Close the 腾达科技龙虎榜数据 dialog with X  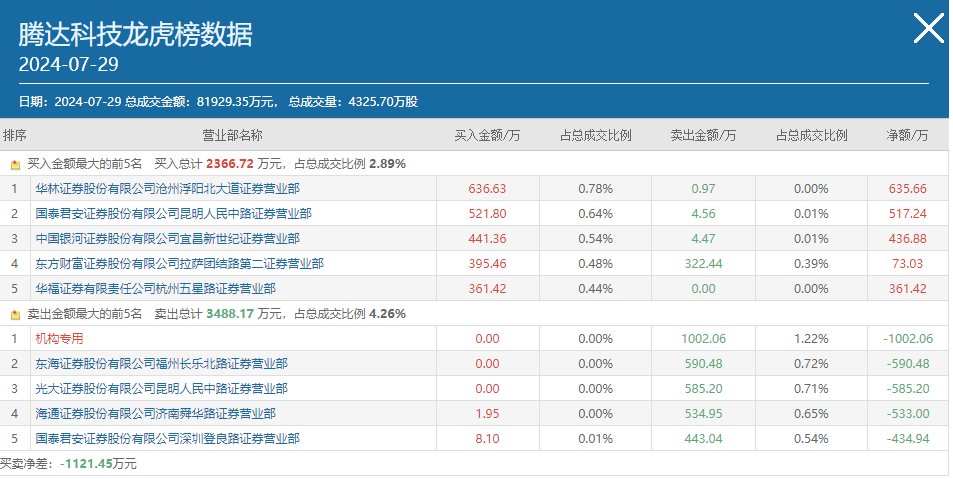tap(928, 29)
